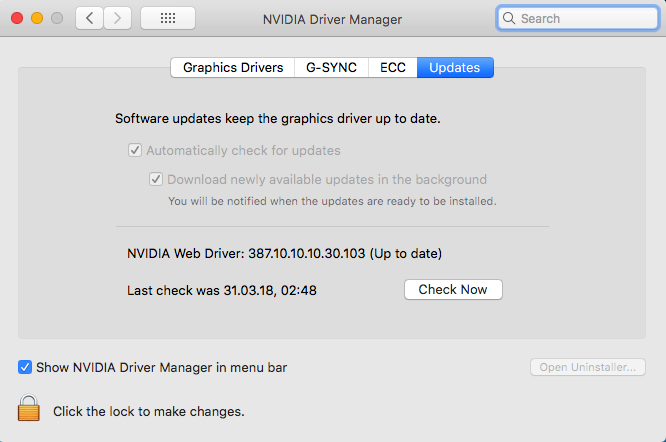
Task: Switch to the Graphics Drivers tab
Action: (x=233, y=68)
